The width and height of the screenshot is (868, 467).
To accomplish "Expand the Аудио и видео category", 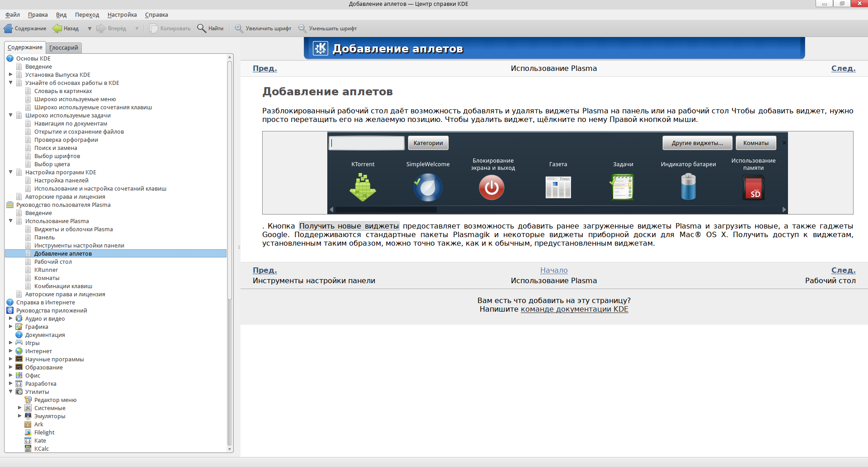I will click(x=11, y=318).
